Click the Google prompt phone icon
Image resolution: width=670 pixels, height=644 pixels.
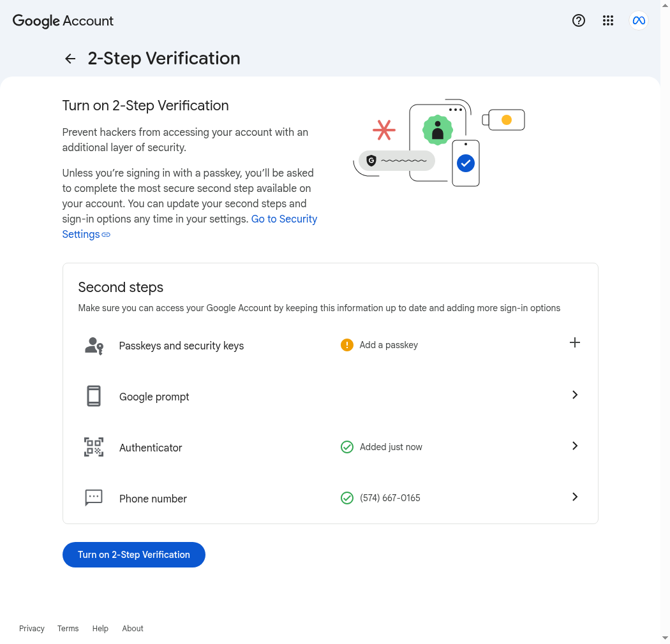click(x=94, y=396)
